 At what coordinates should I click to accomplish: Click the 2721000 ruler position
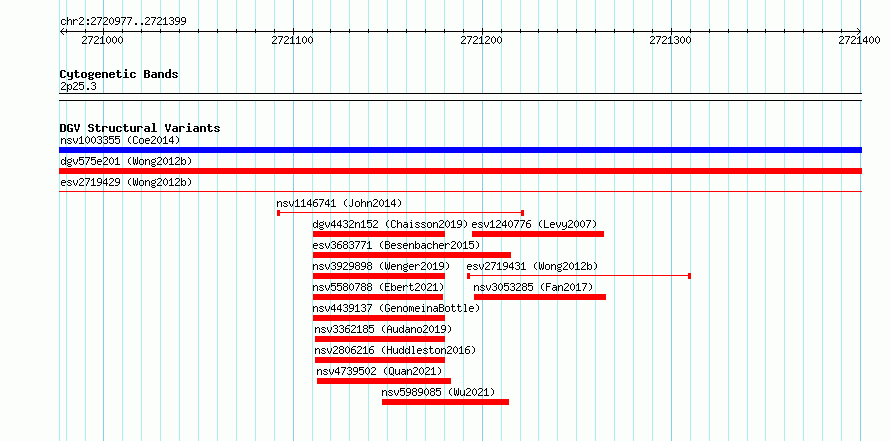click(102, 40)
